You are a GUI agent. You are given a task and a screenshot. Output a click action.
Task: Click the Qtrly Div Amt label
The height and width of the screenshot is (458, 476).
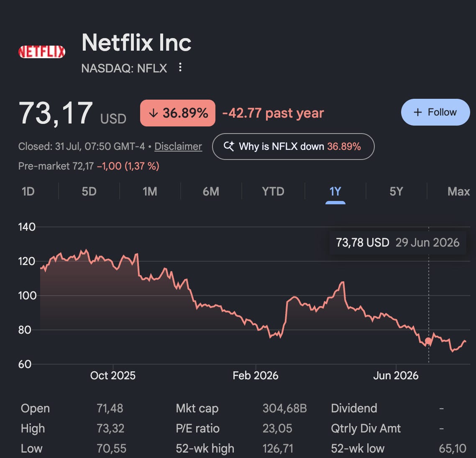click(366, 429)
